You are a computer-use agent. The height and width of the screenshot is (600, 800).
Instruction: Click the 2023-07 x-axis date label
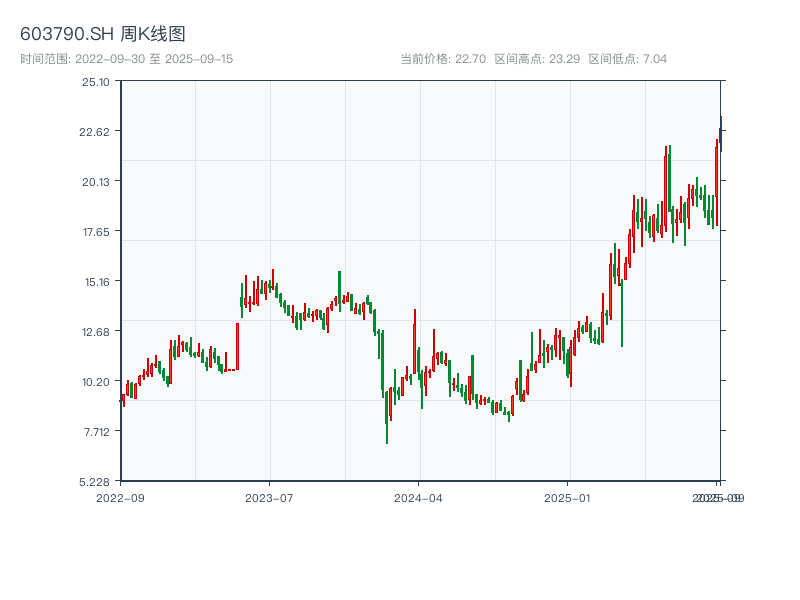tap(270, 497)
